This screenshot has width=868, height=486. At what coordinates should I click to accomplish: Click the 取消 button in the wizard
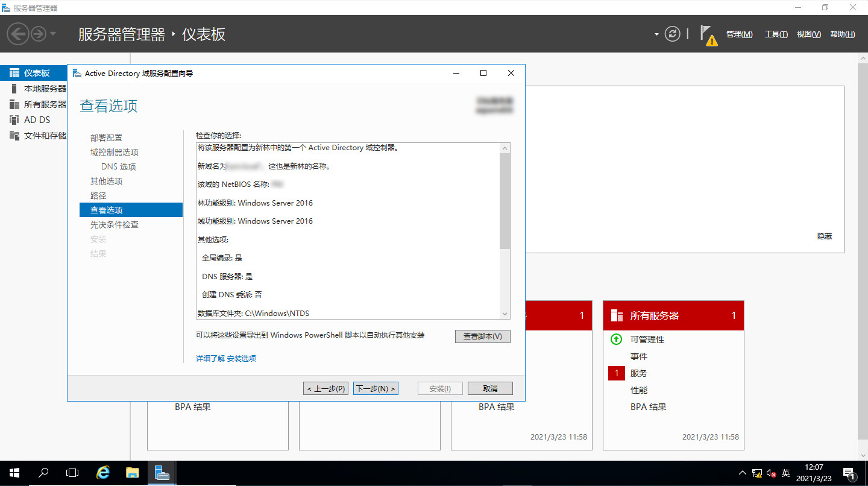click(x=490, y=388)
